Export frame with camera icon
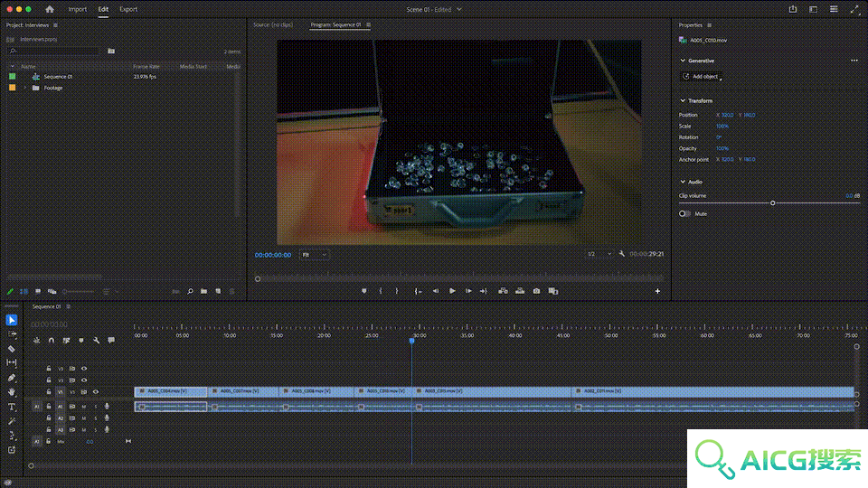868x488 pixels. (536, 291)
